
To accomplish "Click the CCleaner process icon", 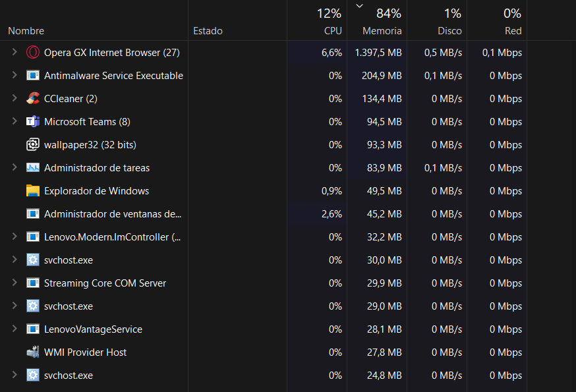I will click(33, 98).
